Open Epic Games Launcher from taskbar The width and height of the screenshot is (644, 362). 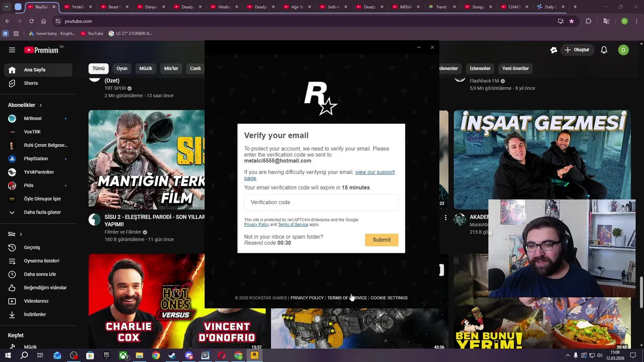tap(107, 355)
